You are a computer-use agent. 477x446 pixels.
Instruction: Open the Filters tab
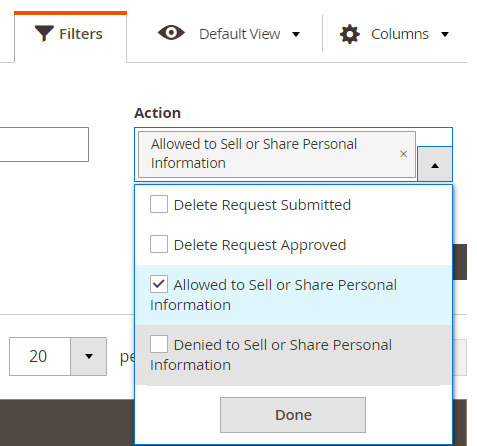70,37
